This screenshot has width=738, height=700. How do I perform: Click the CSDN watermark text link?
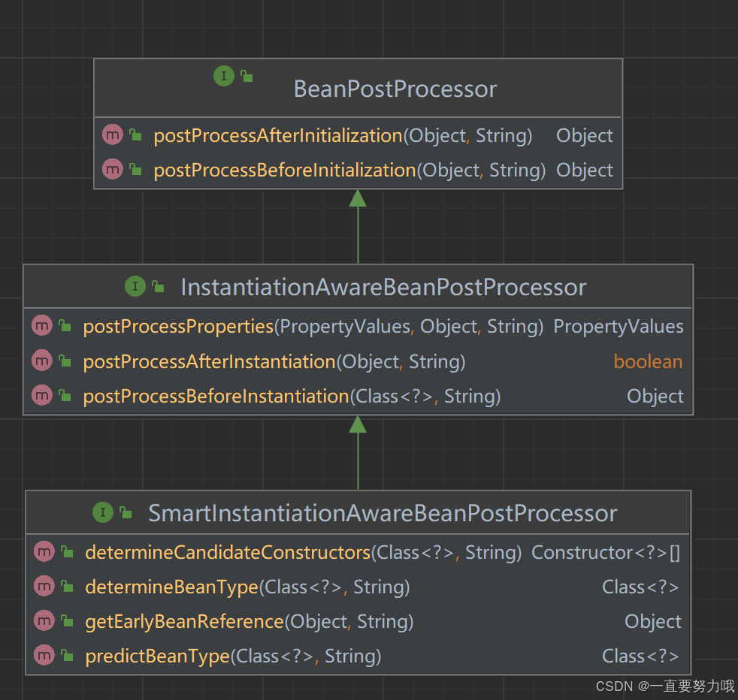664,686
